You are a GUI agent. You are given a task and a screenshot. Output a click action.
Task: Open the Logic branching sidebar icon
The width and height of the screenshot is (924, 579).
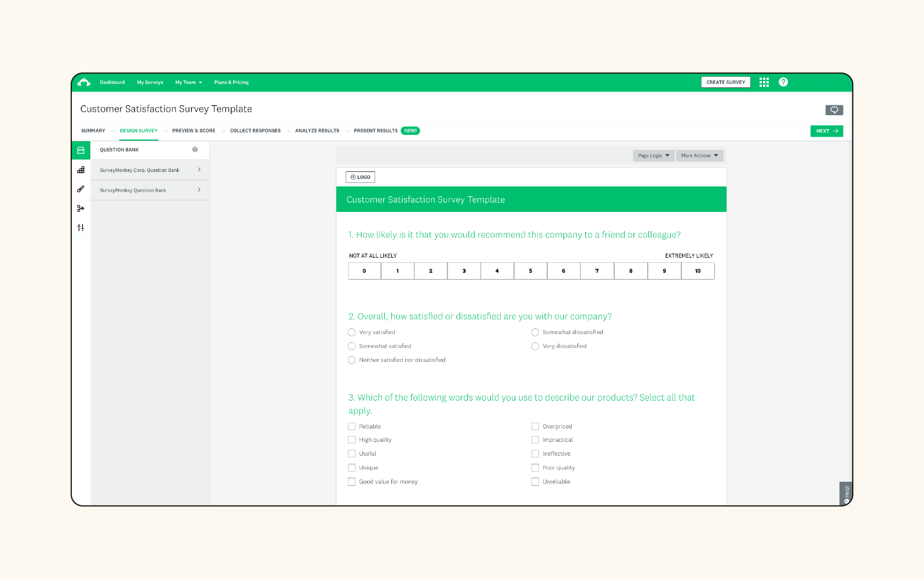(x=81, y=208)
